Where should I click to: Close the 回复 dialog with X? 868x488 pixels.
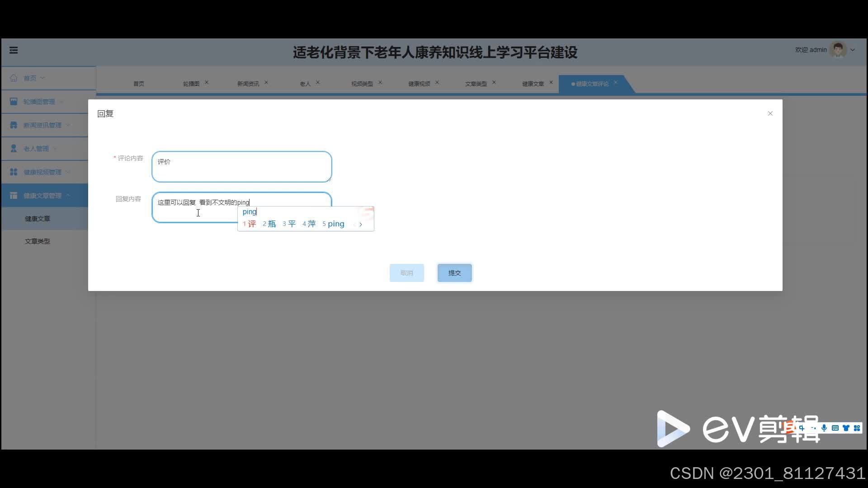pos(770,113)
